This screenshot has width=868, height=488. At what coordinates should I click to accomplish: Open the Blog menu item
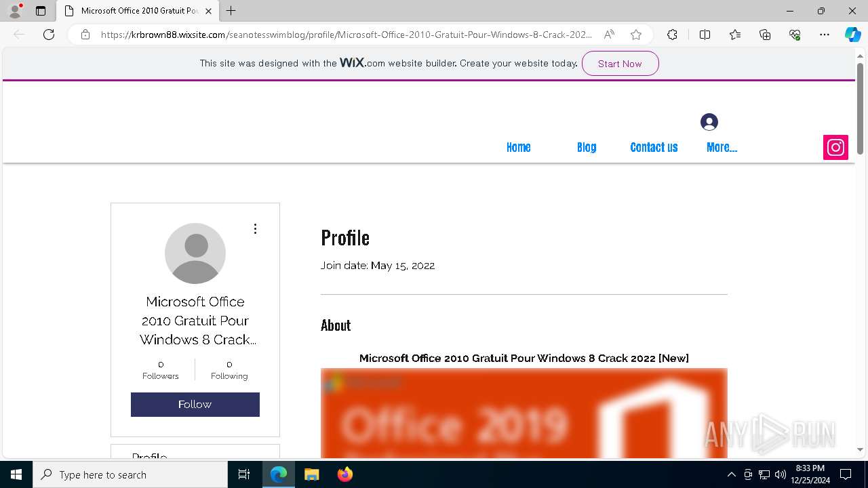(587, 147)
